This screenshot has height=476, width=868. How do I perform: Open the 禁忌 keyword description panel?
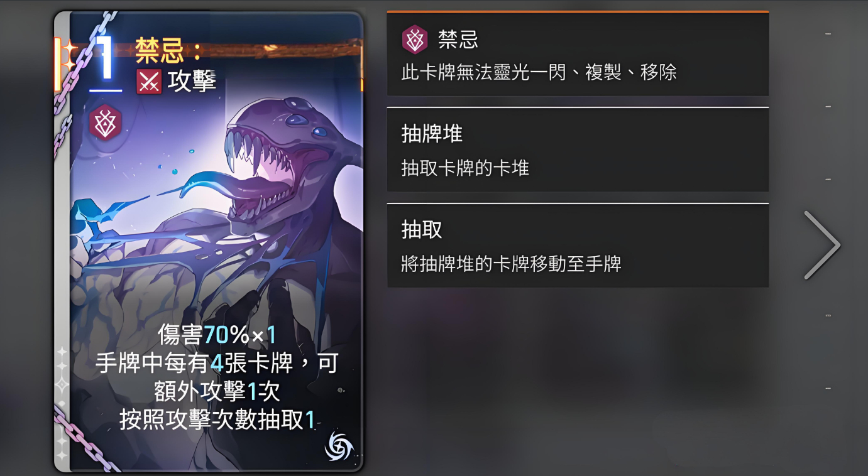click(578, 54)
